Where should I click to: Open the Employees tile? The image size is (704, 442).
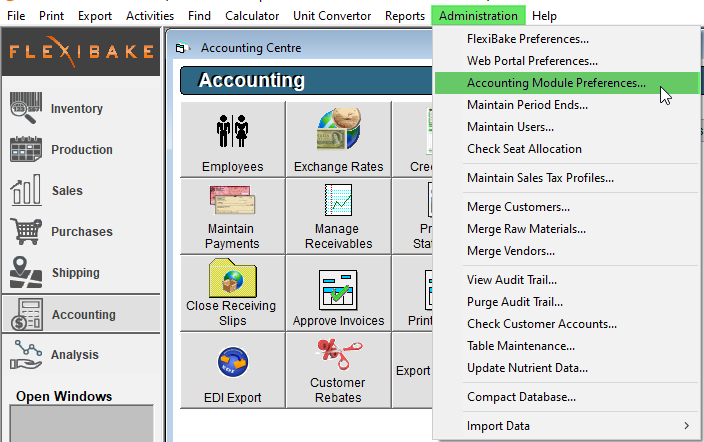pos(233,139)
